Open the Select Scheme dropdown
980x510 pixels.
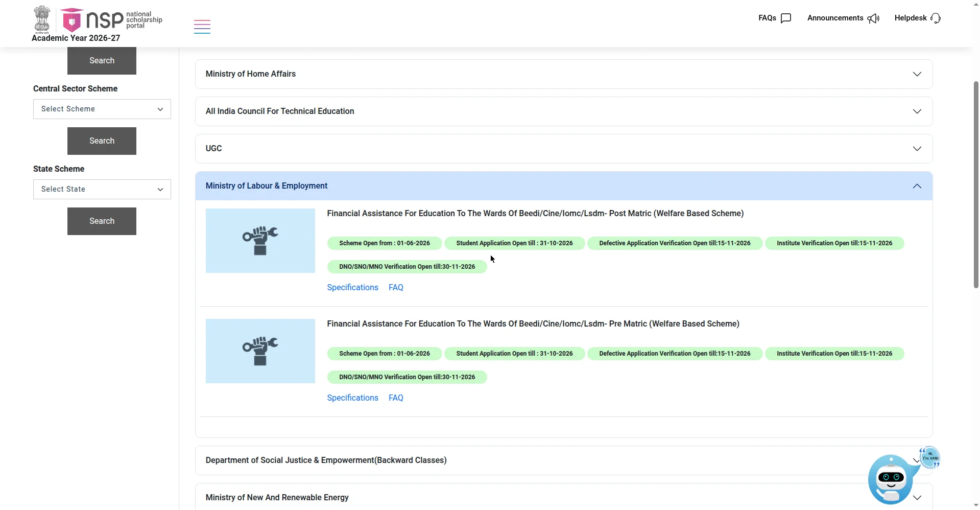[102, 109]
